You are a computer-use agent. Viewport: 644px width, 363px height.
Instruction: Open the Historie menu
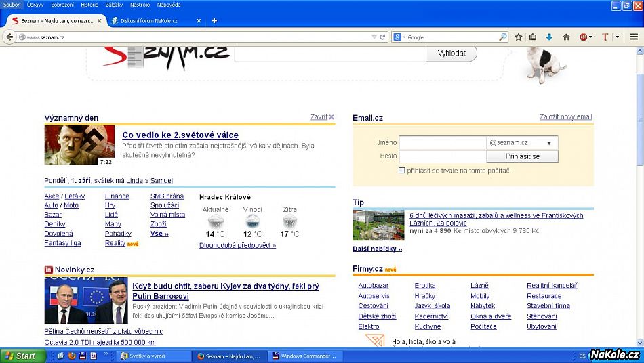point(89,5)
